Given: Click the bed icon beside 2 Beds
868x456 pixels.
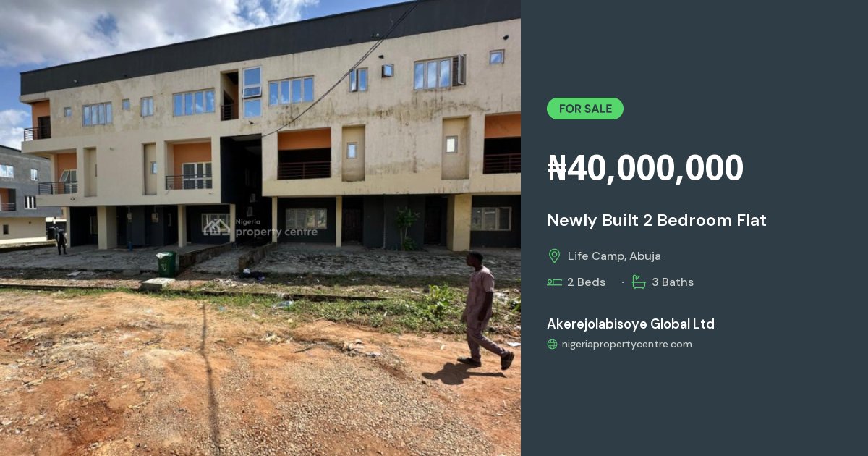Looking at the screenshot, I should [555, 282].
